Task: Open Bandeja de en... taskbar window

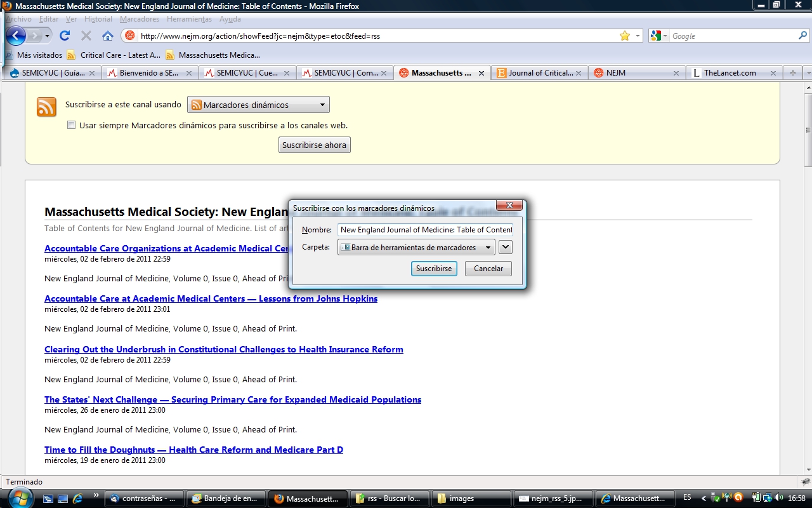Action: [227, 498]
